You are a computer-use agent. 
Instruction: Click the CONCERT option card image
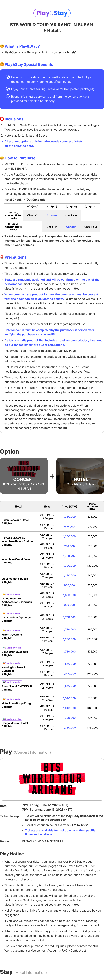[24, 476]
